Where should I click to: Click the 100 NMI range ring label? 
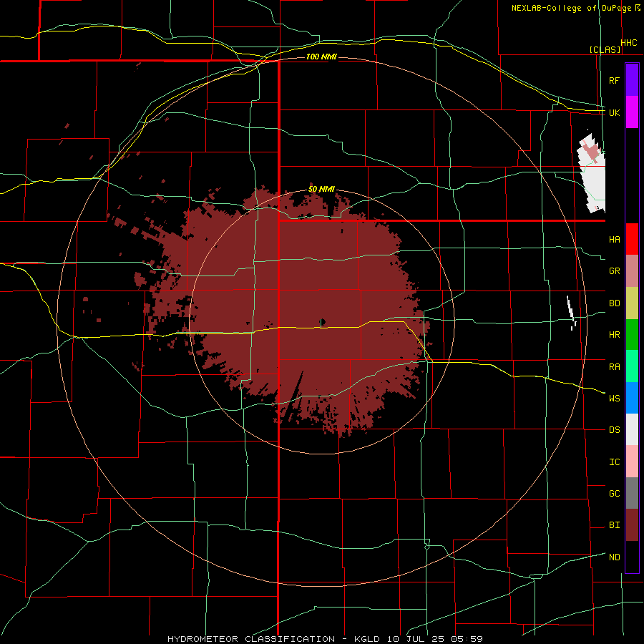pos(321,57)
